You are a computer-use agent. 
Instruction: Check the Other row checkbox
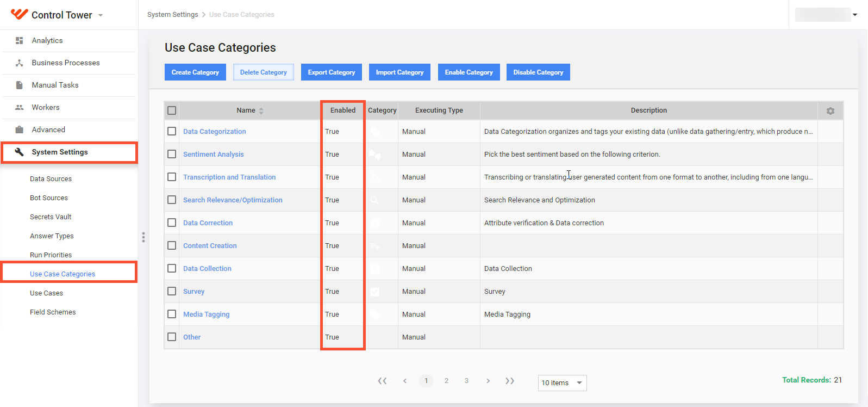[x=172, y=337]
